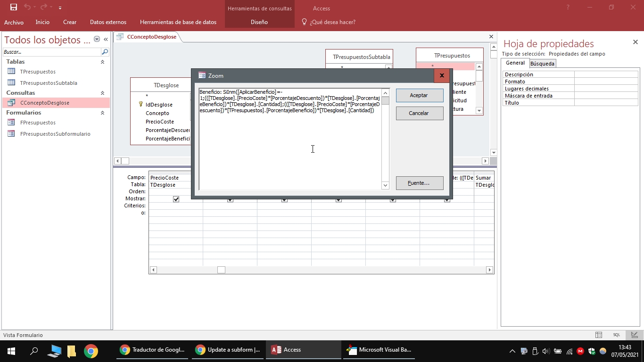The width and height of the screenshot is (644, 362).
Task: Open the TPresupuestos table in navigation pane
Action: click(x=38, y=72)
